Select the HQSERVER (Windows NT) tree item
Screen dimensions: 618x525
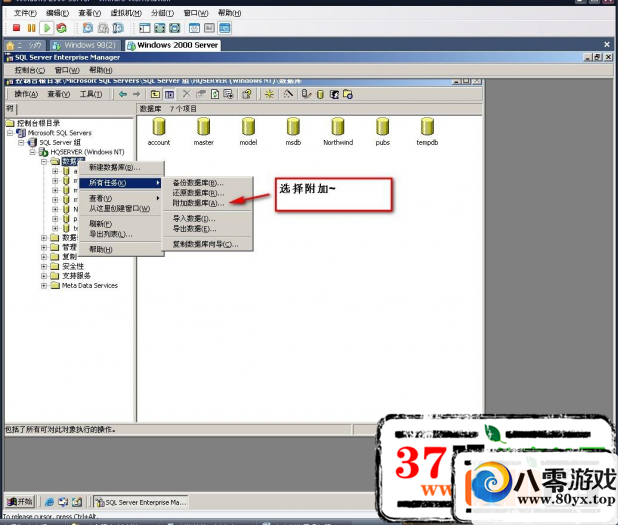pos(87,152)
